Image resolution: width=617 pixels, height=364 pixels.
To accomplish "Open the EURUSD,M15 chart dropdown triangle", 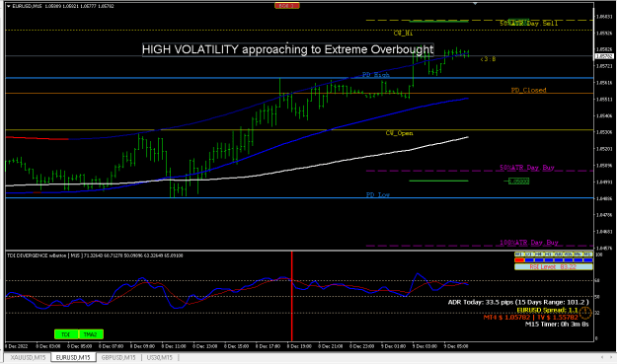I will coord(9,6).
